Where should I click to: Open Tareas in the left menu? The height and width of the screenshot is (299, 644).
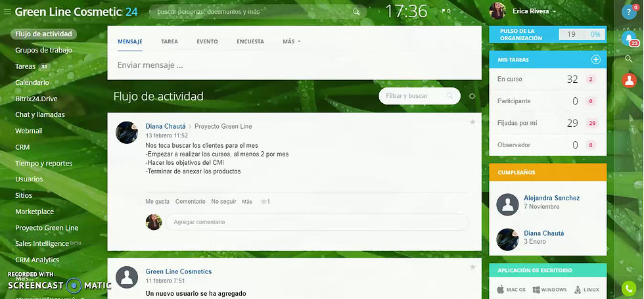click(26, 66)
